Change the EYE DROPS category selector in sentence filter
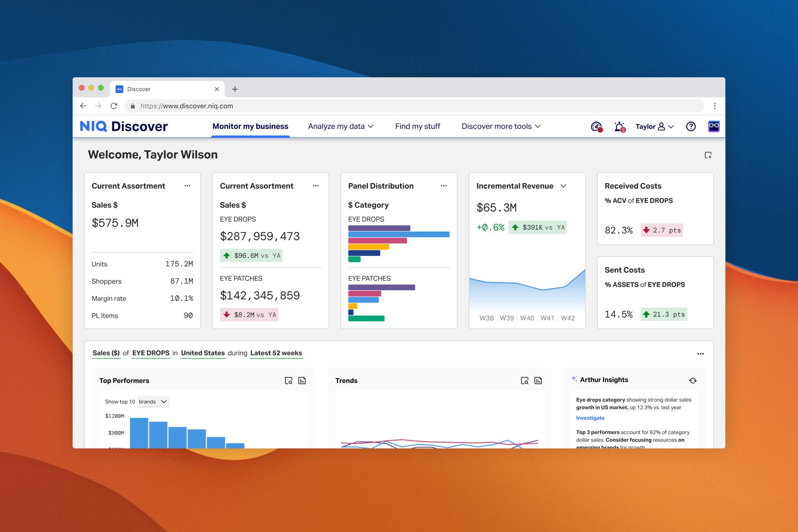This screenshot has height=532, width=798. point(151,353)
